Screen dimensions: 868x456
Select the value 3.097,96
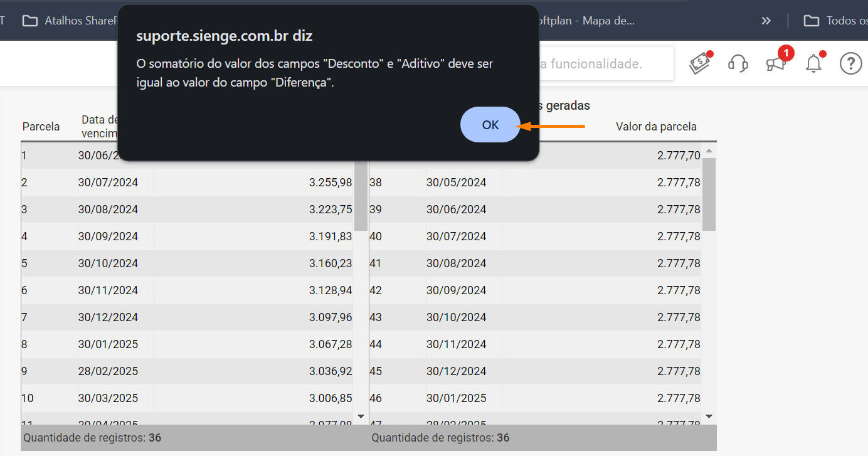331,317
